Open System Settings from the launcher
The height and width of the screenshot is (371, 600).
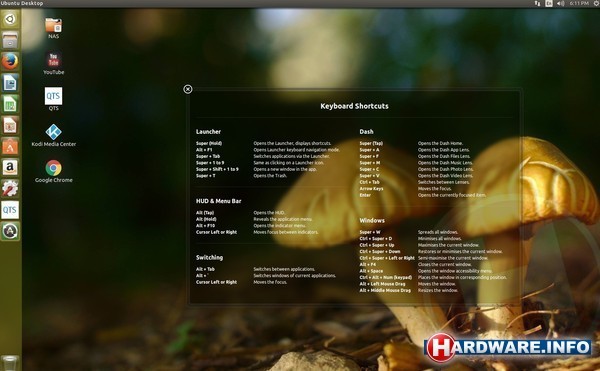[10, 189]
